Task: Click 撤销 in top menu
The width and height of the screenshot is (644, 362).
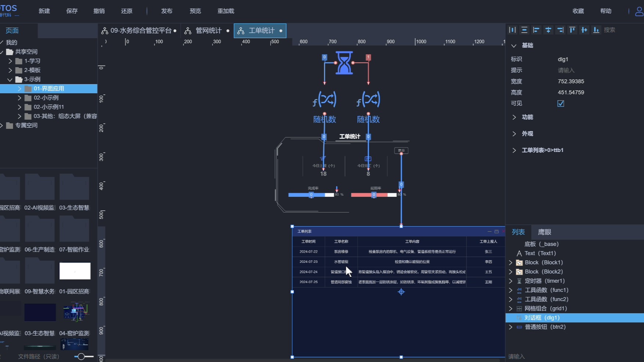Action: [x=99, y=11]
